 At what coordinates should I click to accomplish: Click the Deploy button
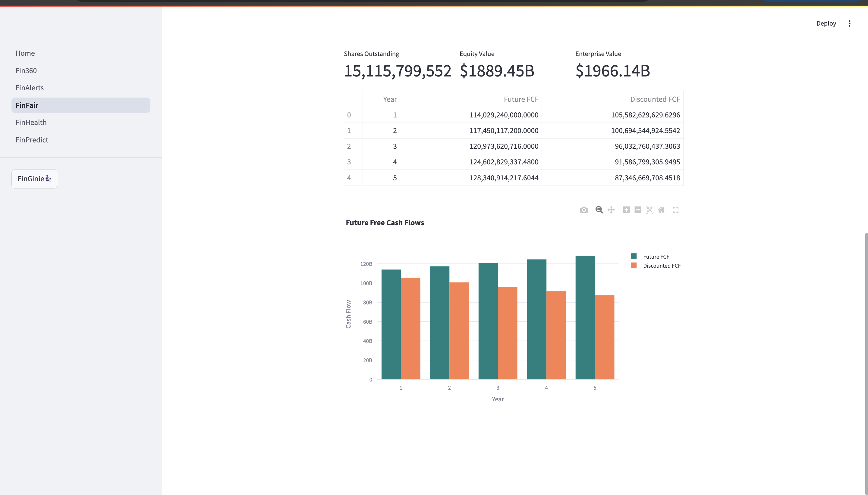click(x=826, y=23)
